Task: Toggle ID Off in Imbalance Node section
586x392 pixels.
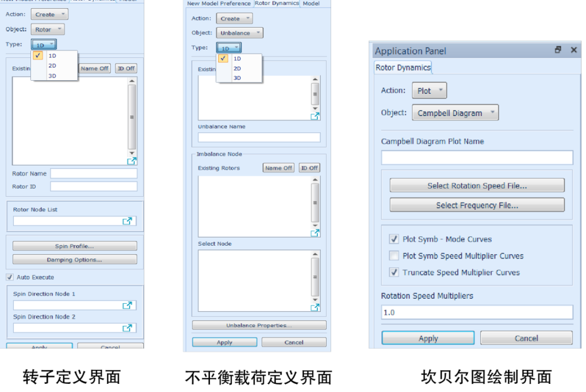Action: click(x=309, y=168)
